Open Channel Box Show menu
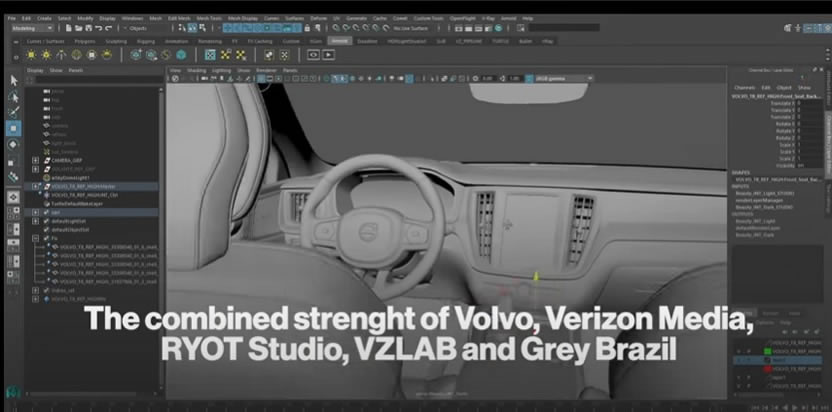832x412 pixels. [804, 88]
